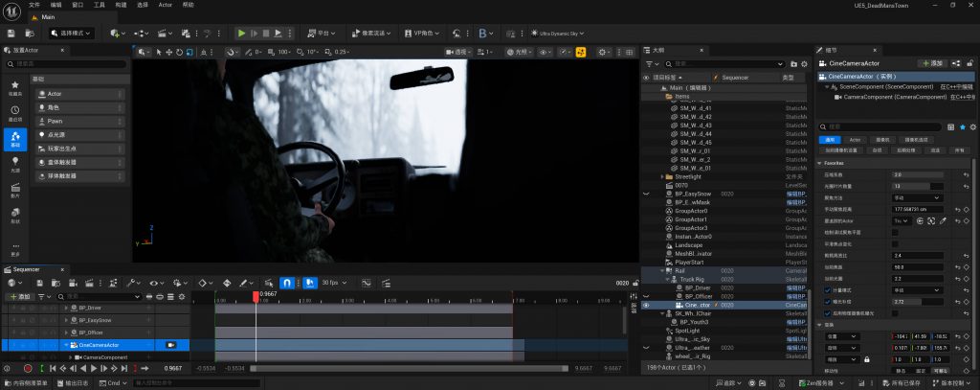Select the rotate tool in viewport toolbar
Image resolution: width=980 pixels, height=390 pixels.
tap(181, 52)
